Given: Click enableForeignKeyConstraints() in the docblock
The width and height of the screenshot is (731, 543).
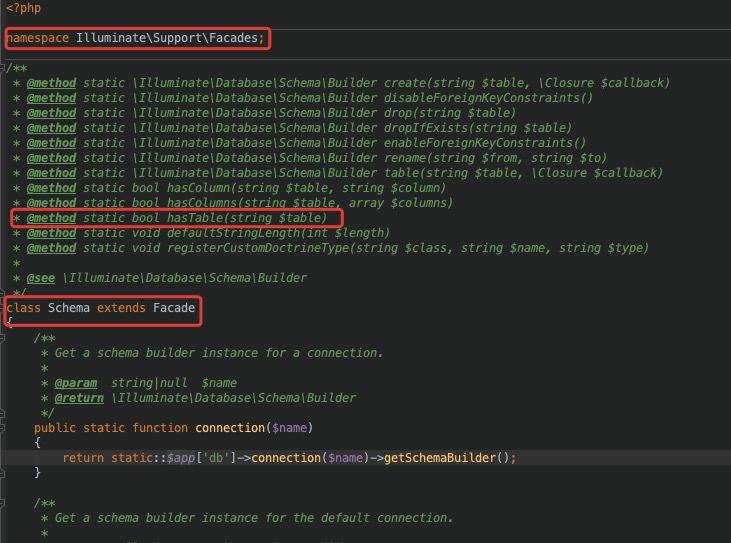Looking at the screenshot, I should 485,143.
